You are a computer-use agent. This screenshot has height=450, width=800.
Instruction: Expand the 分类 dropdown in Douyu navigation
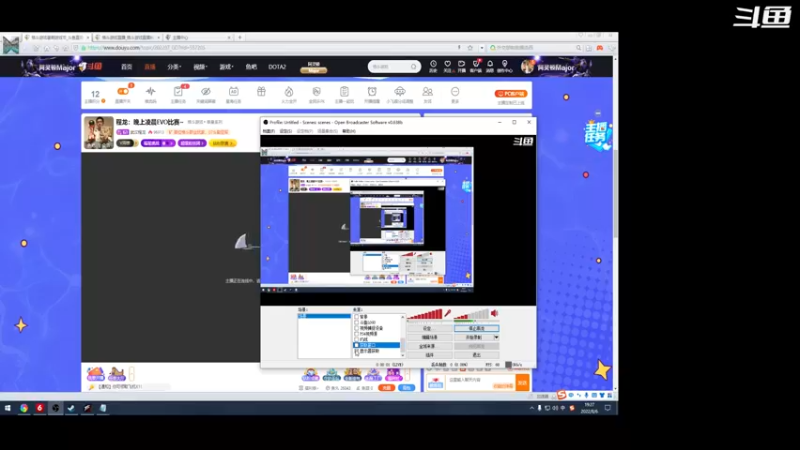click(x=174, y=67)
